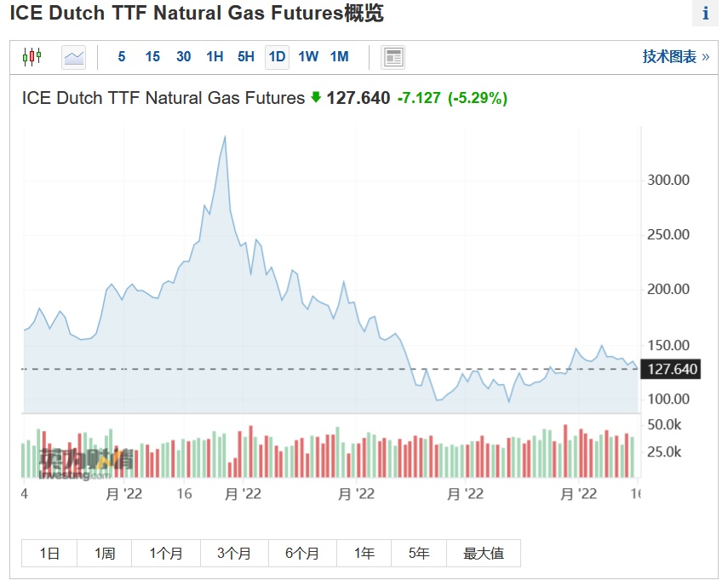The width and height of the screenshot is (728, 586).
Task: Select the 5H interval
Action: click(245, 57)
